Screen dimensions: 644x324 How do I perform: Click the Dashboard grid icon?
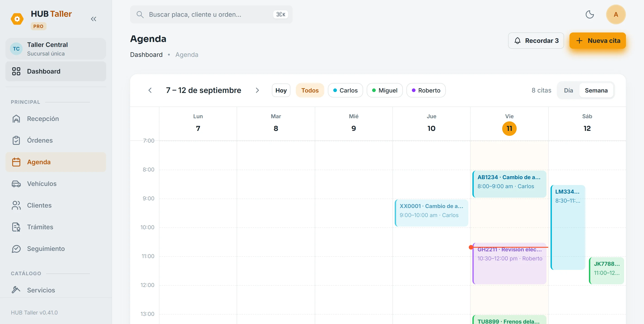point(16,71)
